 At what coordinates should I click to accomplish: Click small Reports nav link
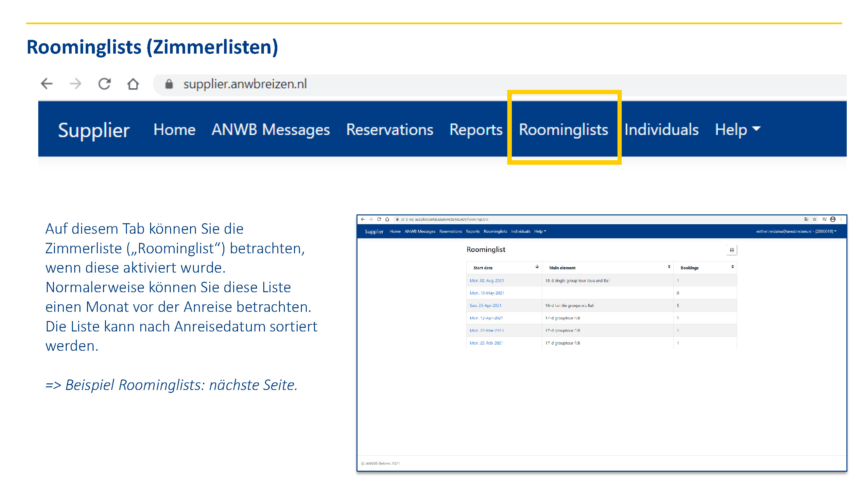473,231
